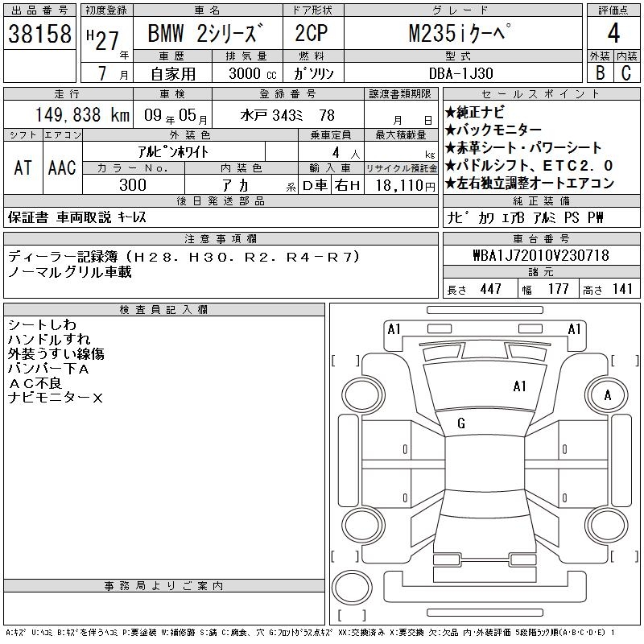The height and width of the screenshot is (644, 644).
Task: Click mileage 149,838 km
Action: [x=83, y=114]
